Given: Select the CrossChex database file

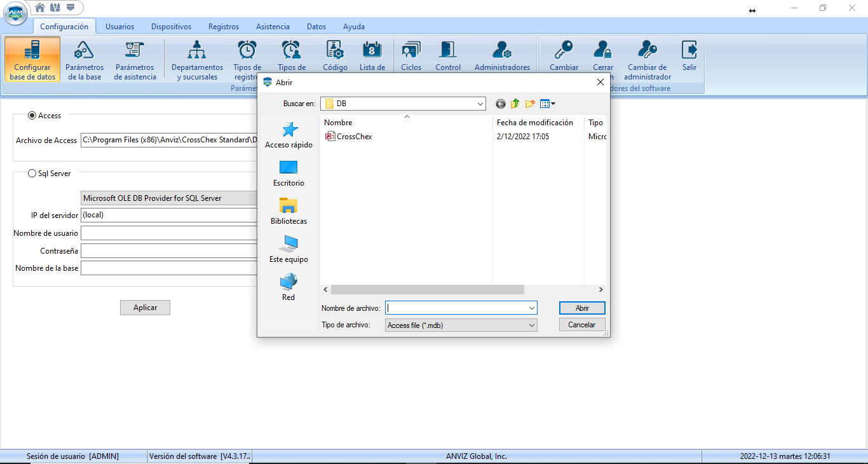Looking at the screenshot, I should point(349,137).
